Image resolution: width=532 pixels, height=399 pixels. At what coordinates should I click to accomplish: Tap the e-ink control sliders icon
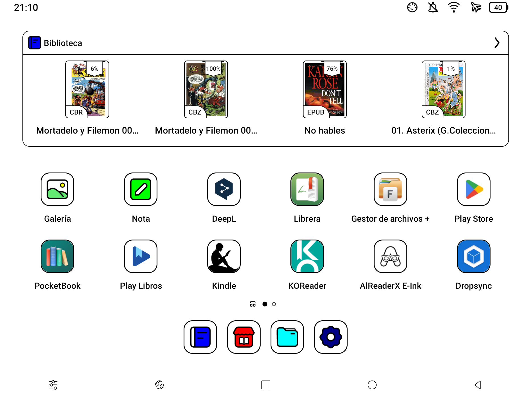coord(53,385)
